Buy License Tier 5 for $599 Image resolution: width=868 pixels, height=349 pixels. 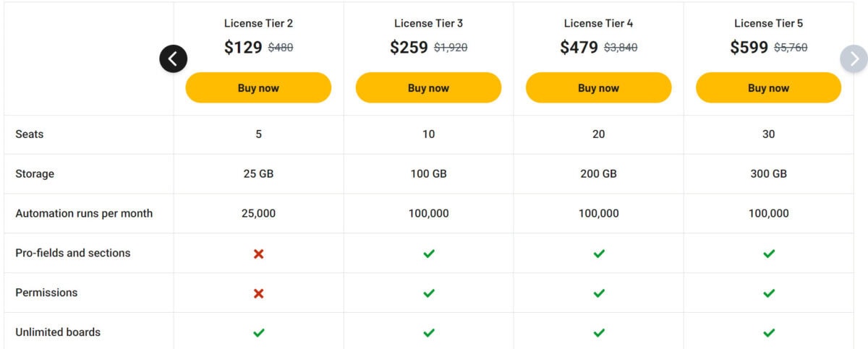768,88
